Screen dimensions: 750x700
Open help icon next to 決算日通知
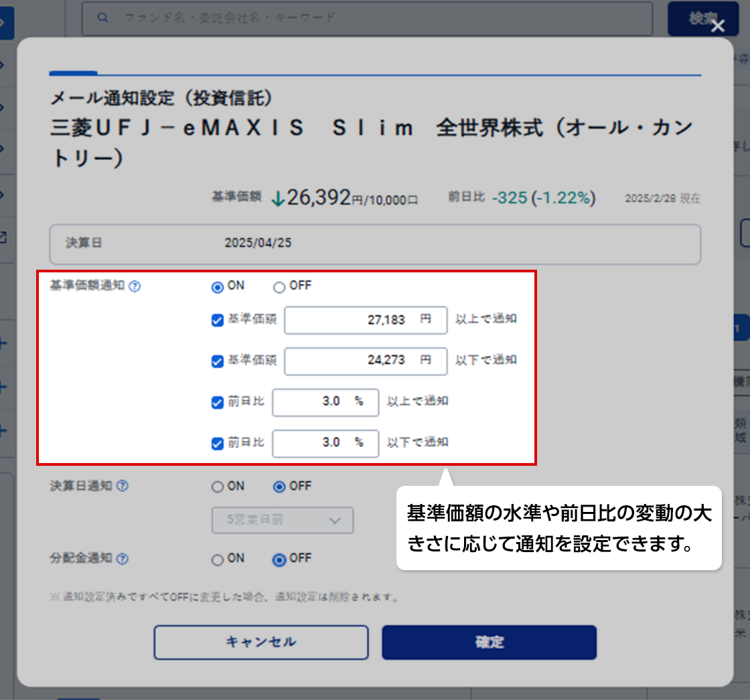tap(123, 486)
